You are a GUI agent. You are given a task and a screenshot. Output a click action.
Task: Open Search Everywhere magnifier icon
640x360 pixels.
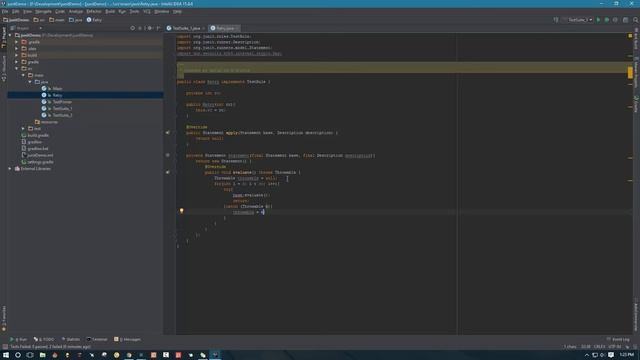pyautogui.click(x=636, y=20)
